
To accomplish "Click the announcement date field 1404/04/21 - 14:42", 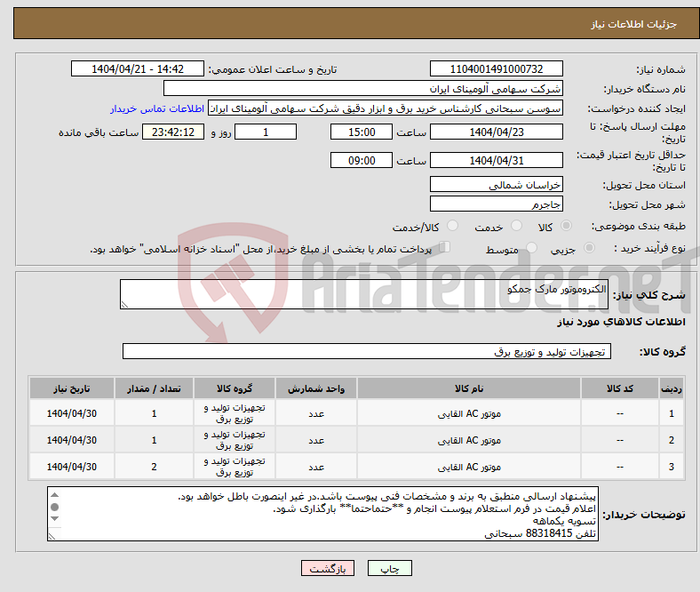I will 138,68.
